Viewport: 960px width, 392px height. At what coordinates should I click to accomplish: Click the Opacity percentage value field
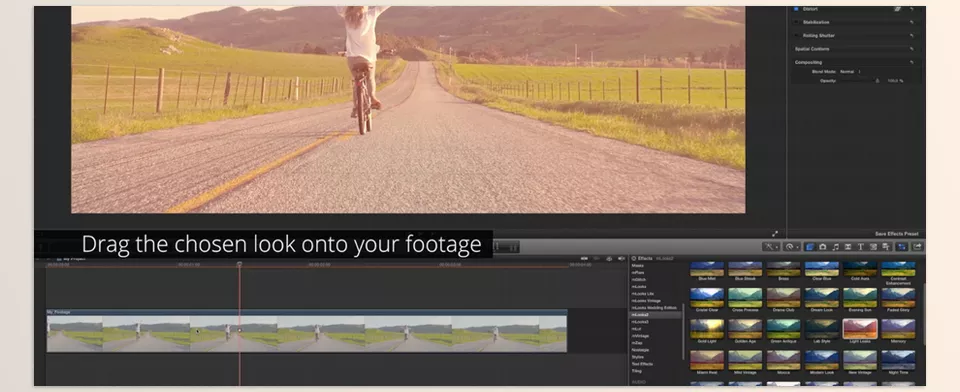point(895,81)
